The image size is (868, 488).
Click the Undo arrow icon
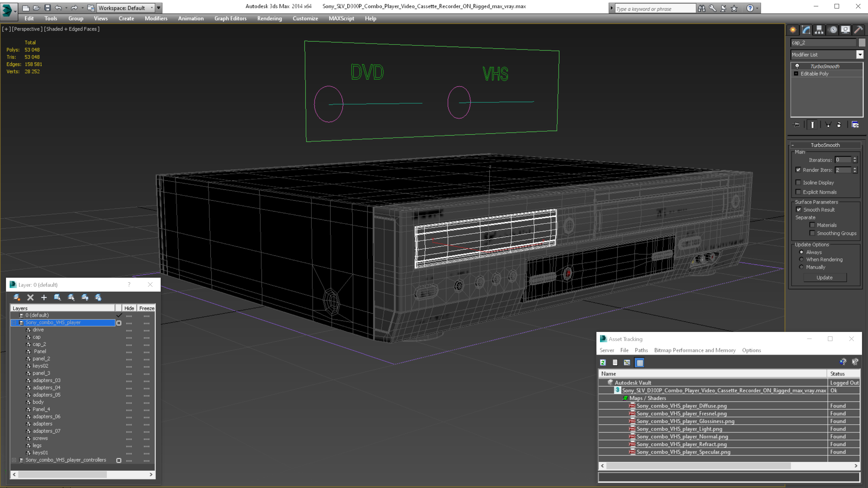58,8
